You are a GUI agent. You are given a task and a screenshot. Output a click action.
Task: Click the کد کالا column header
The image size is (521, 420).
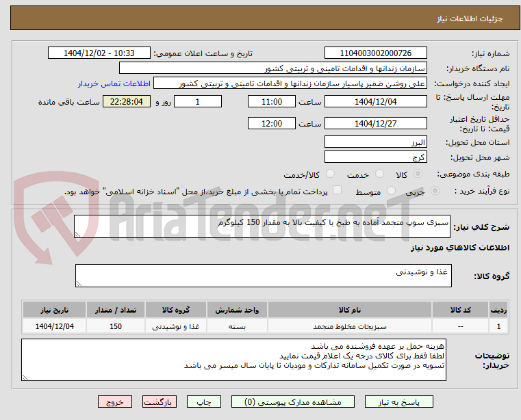pyautogui.click(x=460, y=310)
